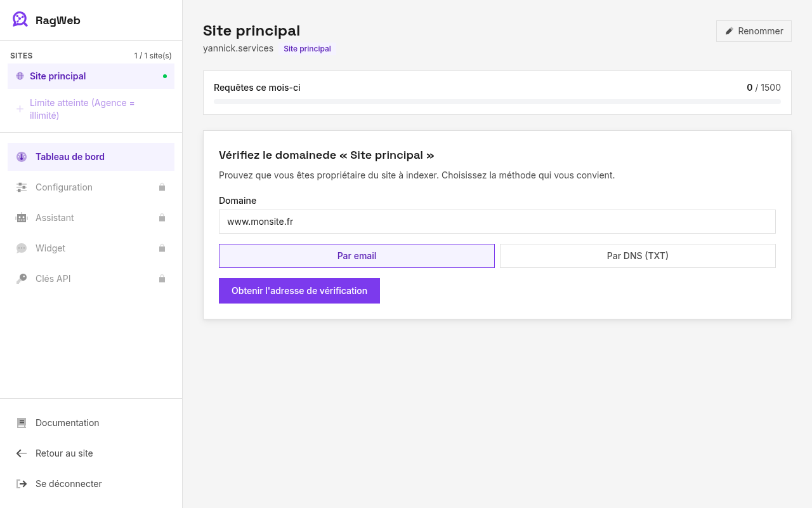Click the lock icon on Widget row
The image size is (812, 508).
[x=162, y=248]
